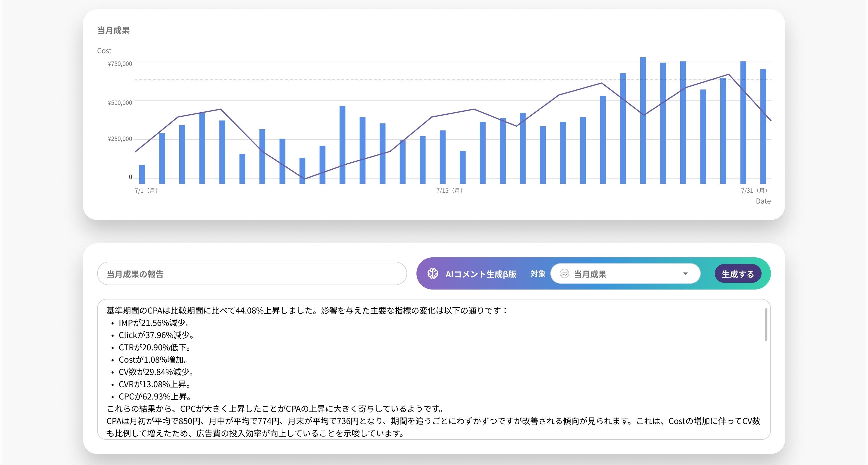Click the ¥750,000 y-axis label

point(120,64)
